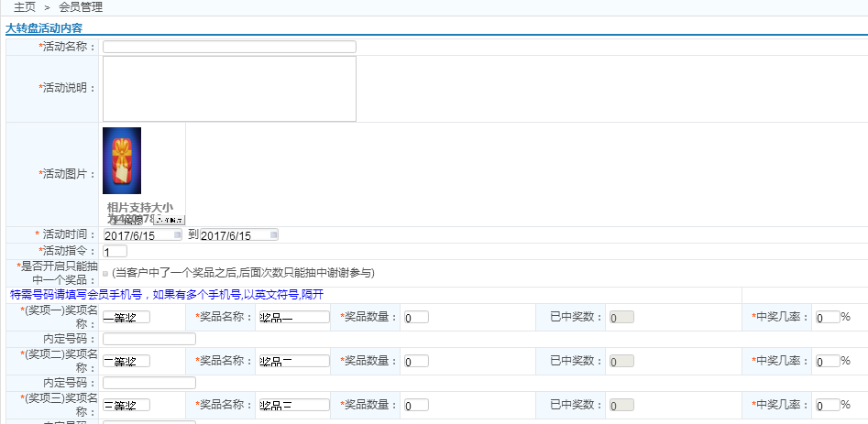Enable the only-one-prize-per-customer checkbox

pyautogui.click(x=104, y=273)
